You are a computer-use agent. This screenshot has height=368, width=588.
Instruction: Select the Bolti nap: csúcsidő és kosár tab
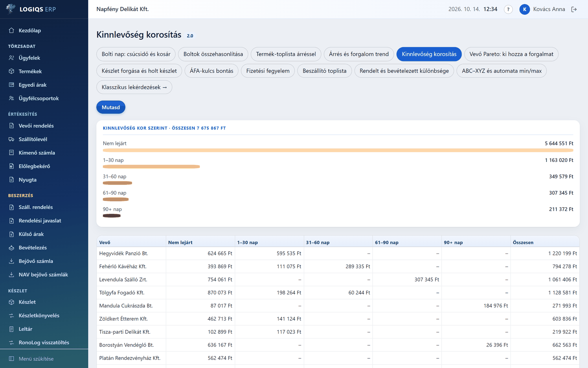coord(136,54)
